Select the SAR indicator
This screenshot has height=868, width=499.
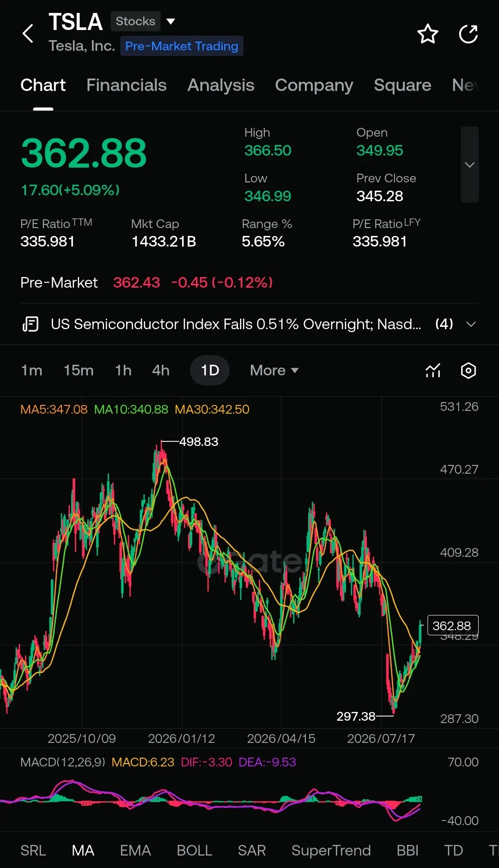(x=252, y=850)
